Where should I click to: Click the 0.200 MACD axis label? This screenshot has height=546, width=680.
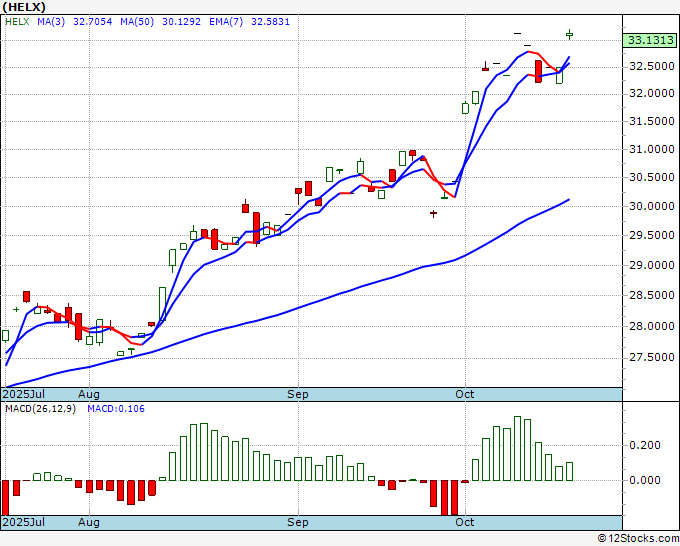[x=645, y=445]
